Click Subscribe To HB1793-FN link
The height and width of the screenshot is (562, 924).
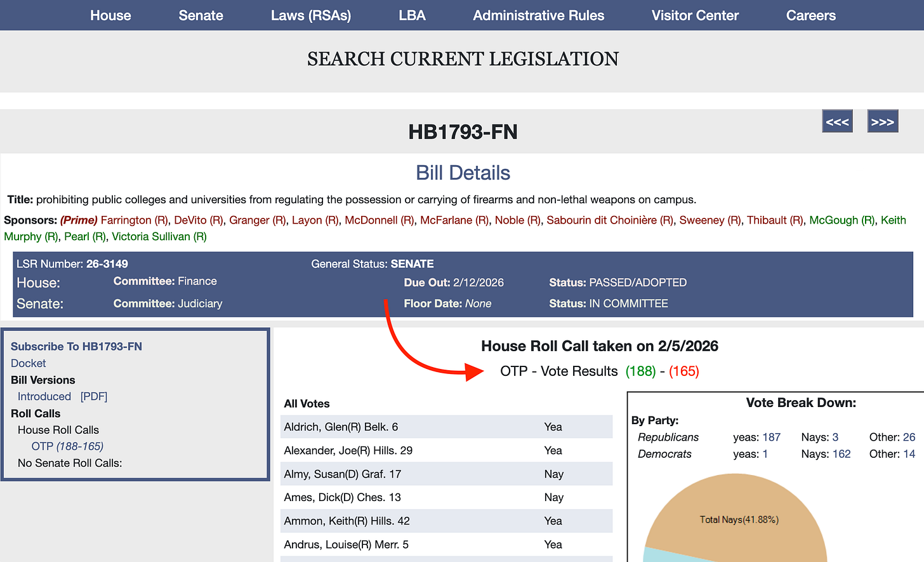(x=76, y=347)
